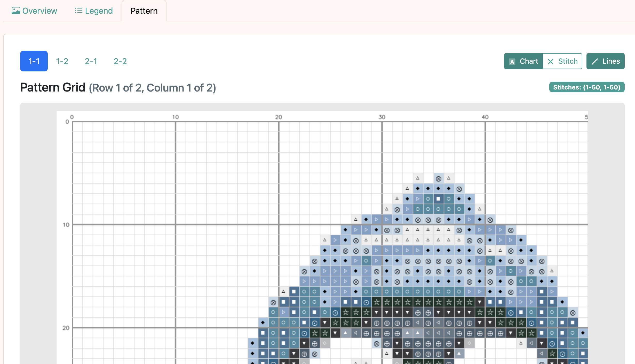The width and height of the screenshot is (635, 364).
Task: Click the image icon on the Overview tab
Action: point(16,11)
